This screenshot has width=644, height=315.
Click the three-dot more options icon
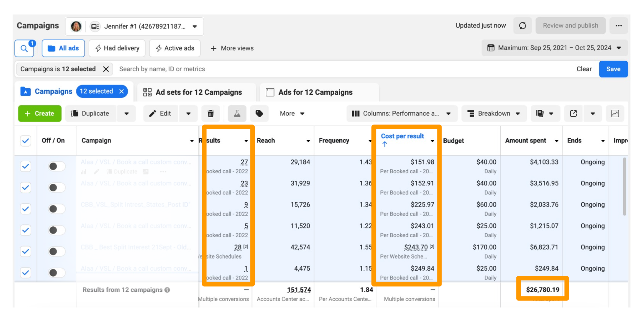(619, 25)
